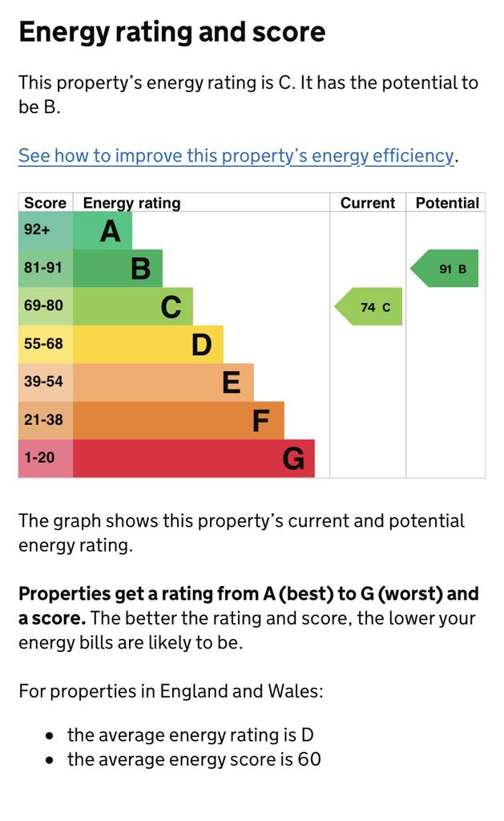Select the peach E rating bar
Viewport: 504px width, 821px height.
[x=163, y=382]
